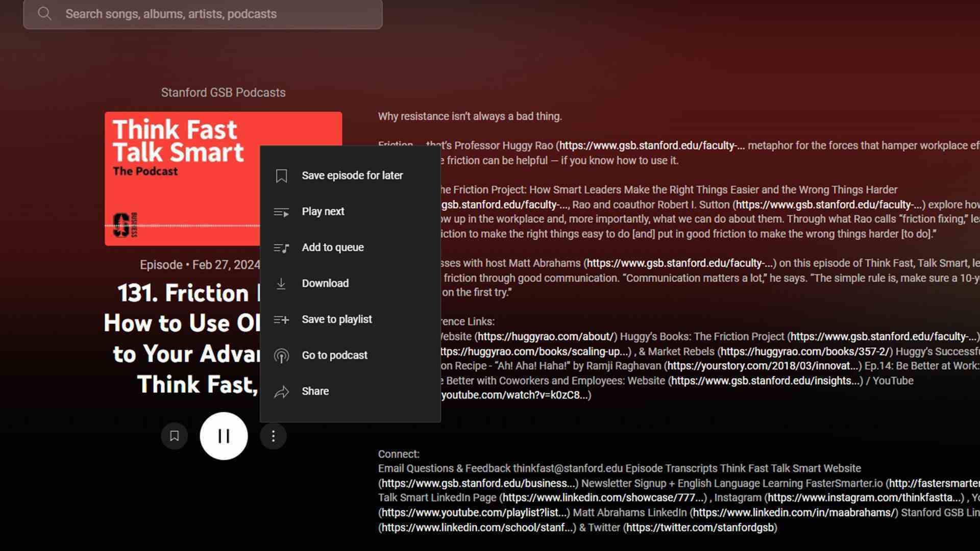Click the Play next queue icon

[281, 212]
